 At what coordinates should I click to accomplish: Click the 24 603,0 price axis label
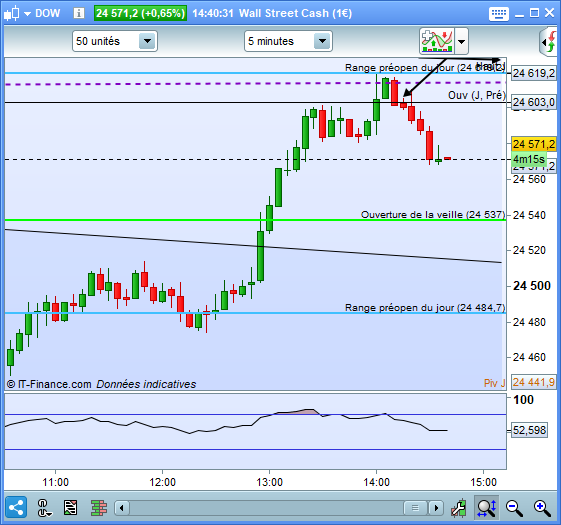pyautogui.click(x=533, y=102)
